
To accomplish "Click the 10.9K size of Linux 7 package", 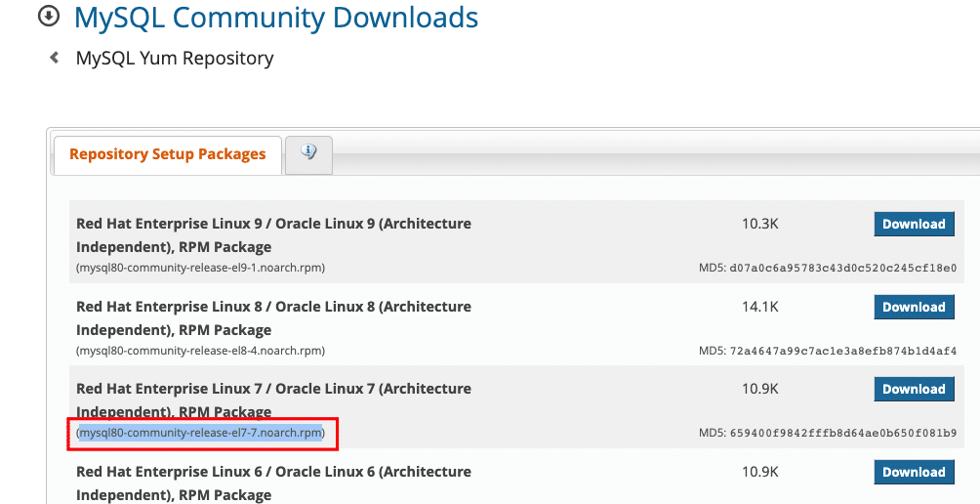I will (x=760, y=389).
